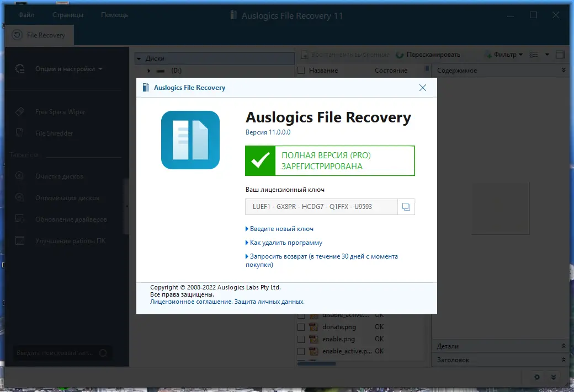Click the Восстановить выбранные icon
This screenshot has height=392, width=574.
305,55
